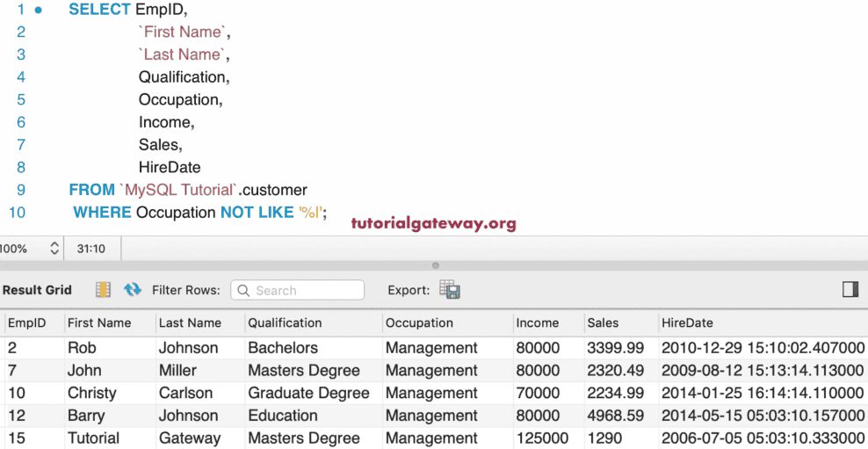Place cursor on the WHERE keyword
This screenshot has height=449, width=868.
(103, 213)
